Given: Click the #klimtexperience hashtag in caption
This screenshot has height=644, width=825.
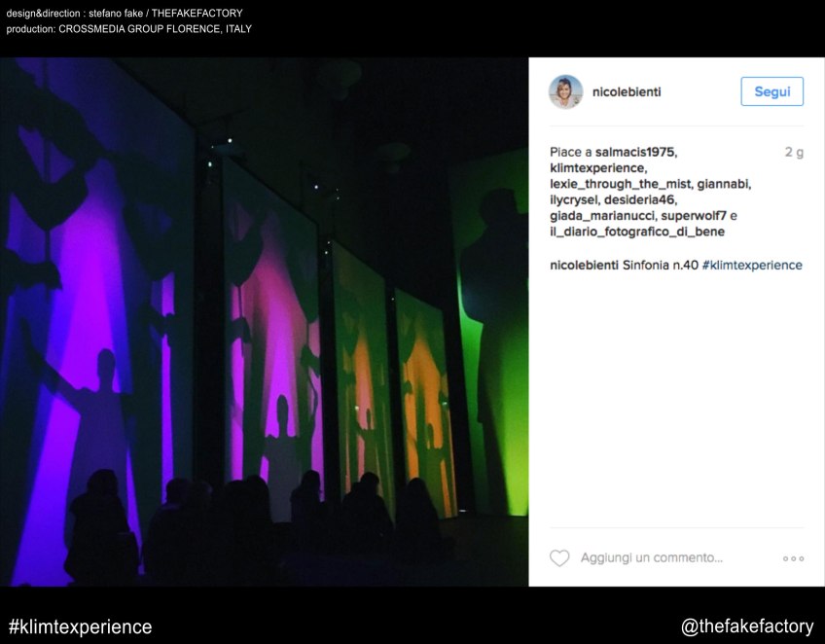Looking at the screenshot, I should [752, 266].
